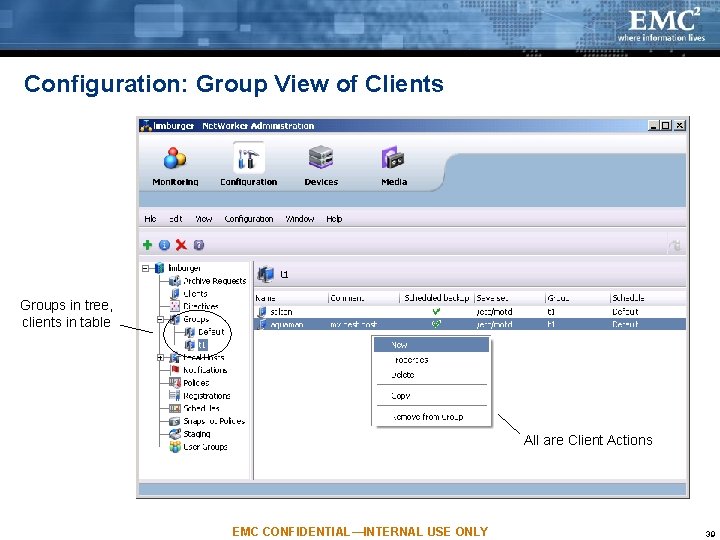The height and width of the screenshot is (540, 720).
Task: Select Registrations label in the tree
Action: (207, 395)
